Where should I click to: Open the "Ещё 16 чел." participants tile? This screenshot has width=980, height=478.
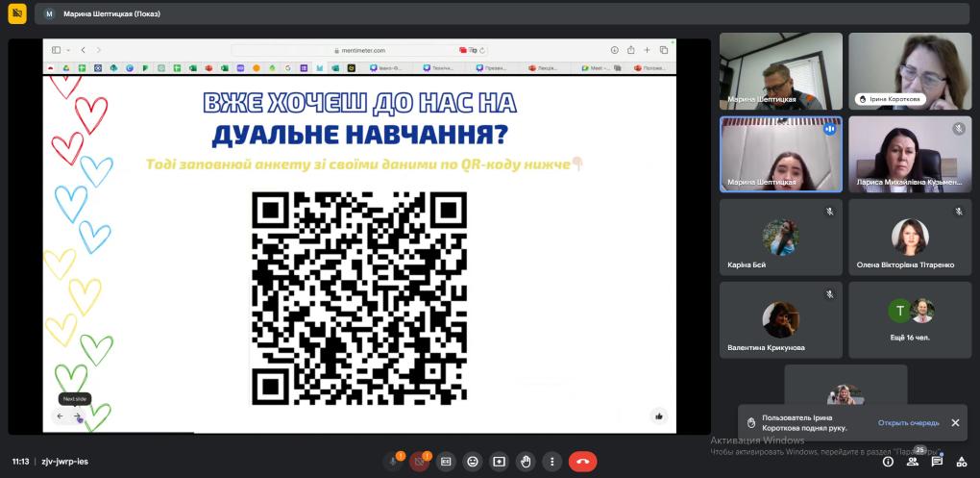[910, 319]
